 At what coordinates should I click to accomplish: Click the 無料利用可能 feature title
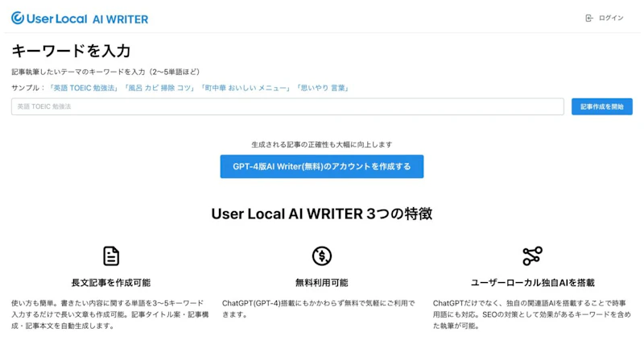click(x=321, y=283)
